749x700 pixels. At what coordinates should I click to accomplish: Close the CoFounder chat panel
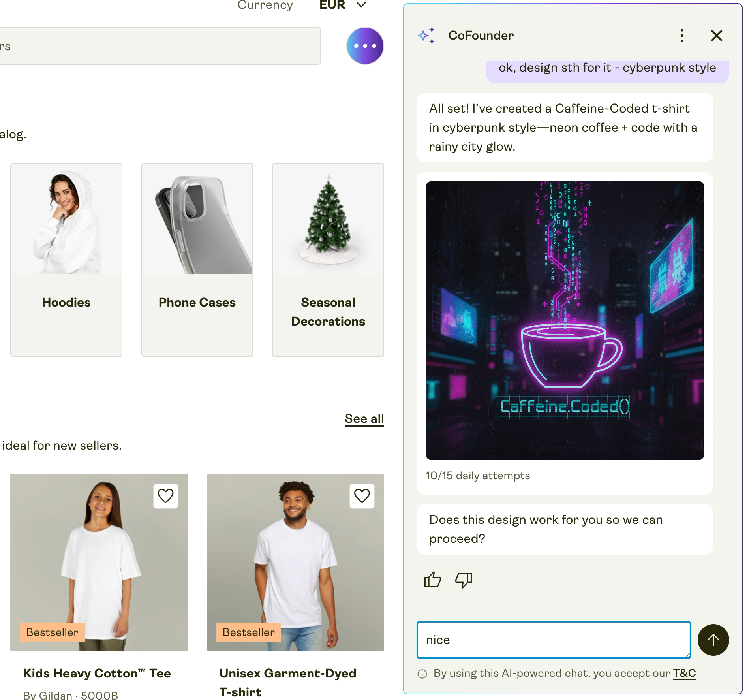[x=717, y=36]
